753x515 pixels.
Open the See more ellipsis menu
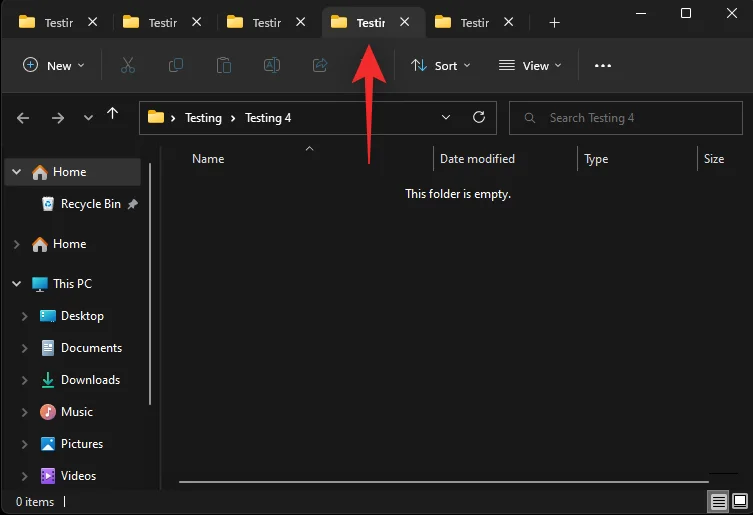pyautogui.click(x=602, y=65)
